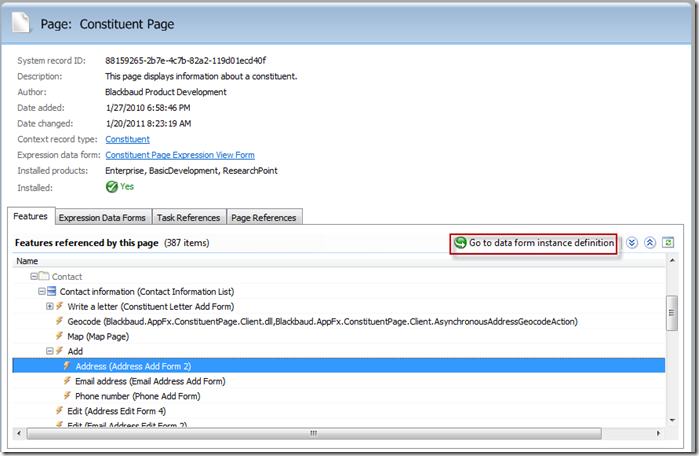Open the Page References tab
The height and width of the screenshot is (456, 699).
pos(264,217)
